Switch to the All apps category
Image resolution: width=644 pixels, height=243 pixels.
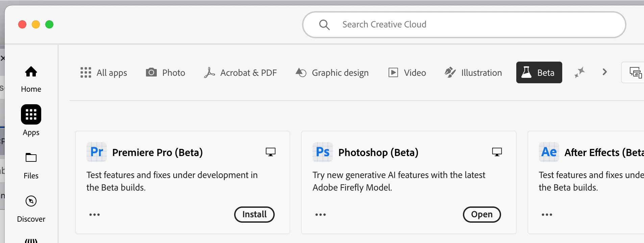[x=104, y=73]
